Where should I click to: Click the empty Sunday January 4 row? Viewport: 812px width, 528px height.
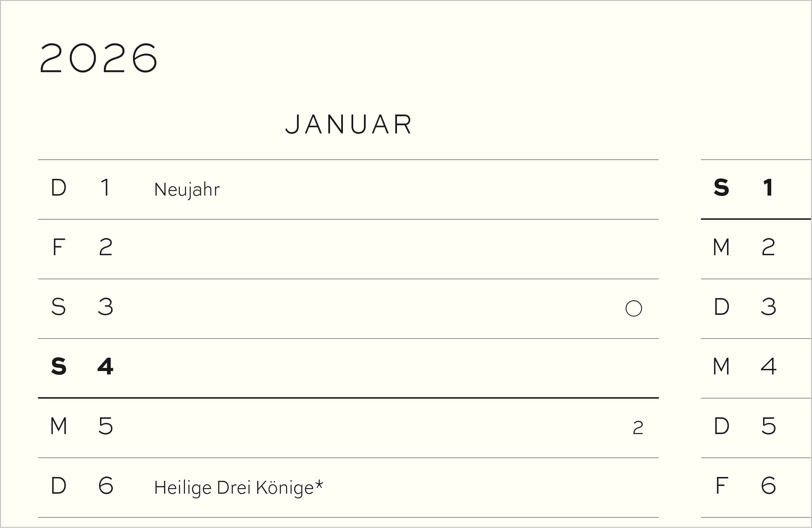click(x=365, y=368)
